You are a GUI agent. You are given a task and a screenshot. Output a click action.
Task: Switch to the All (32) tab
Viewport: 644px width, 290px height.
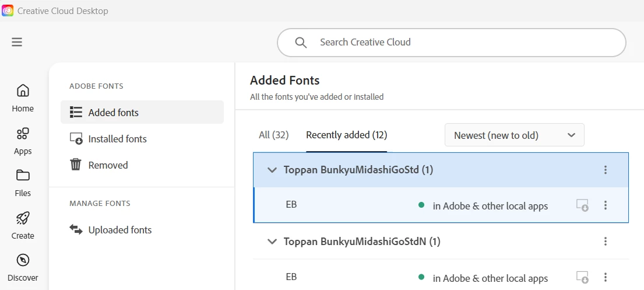[x=273, y=135]
